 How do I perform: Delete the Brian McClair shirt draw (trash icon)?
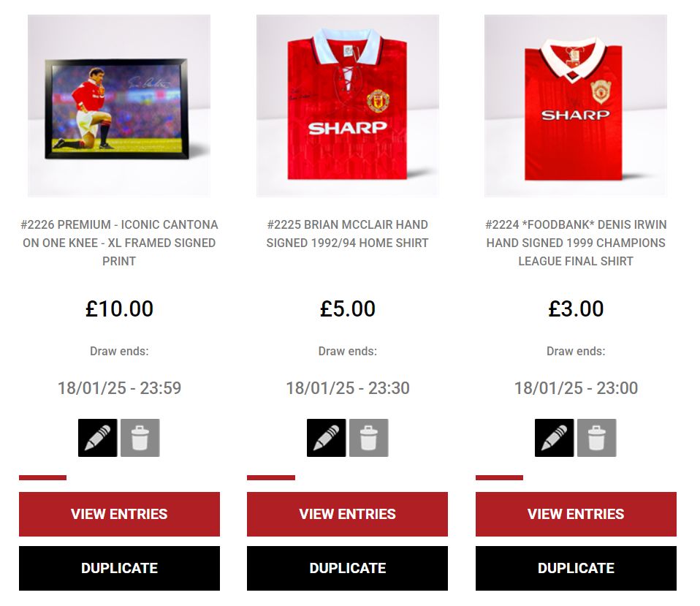point(369,438)
